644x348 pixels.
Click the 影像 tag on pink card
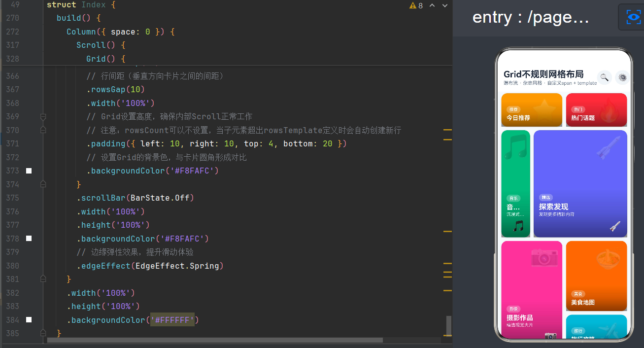click(x=514, y=309)
